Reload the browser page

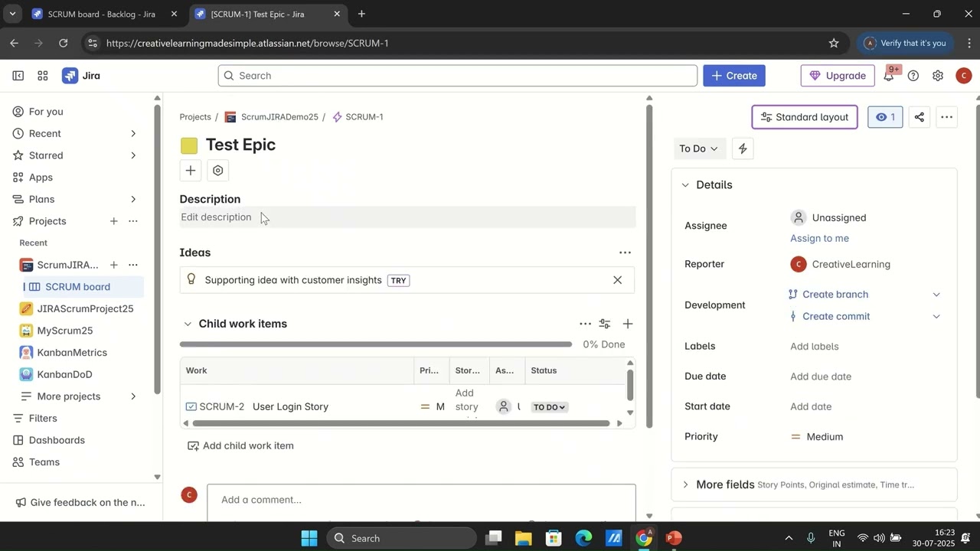pos(64,43)
